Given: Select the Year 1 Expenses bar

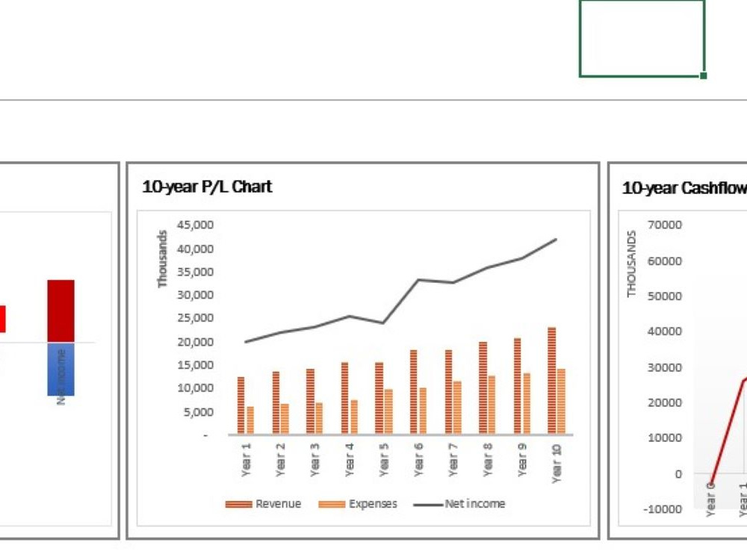Looking at the screenshot, I should tap(250, 420).
